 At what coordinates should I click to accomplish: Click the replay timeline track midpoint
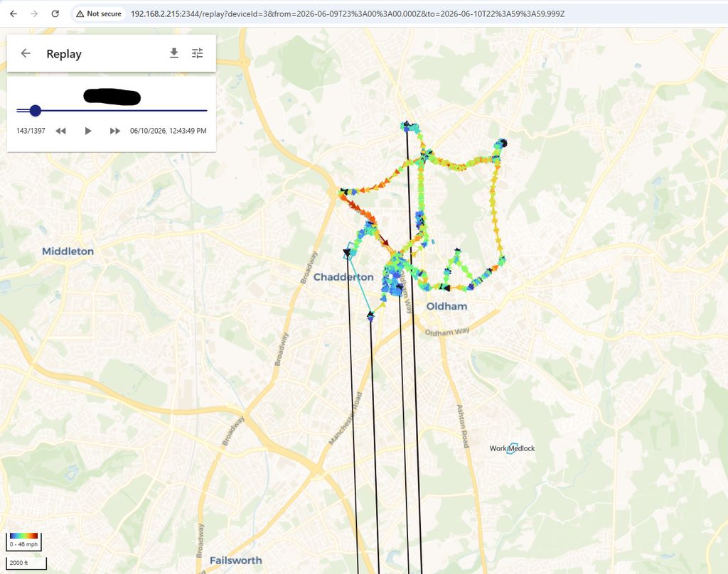point(112,110)
